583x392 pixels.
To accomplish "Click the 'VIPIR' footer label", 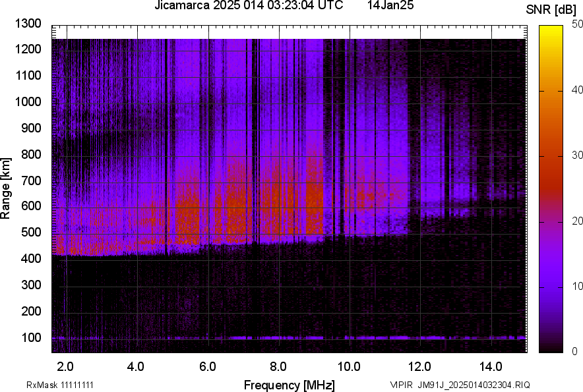I will coord(401,385).
